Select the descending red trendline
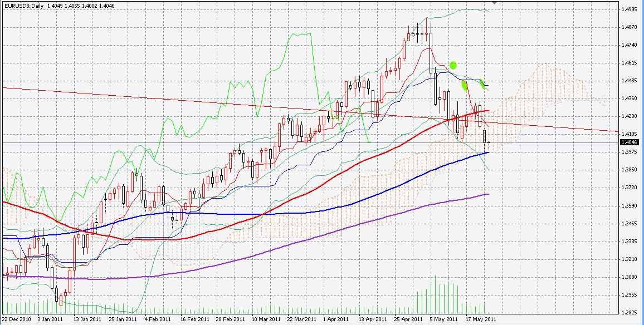This screenshot has height=325, width=644. point(167,99)
